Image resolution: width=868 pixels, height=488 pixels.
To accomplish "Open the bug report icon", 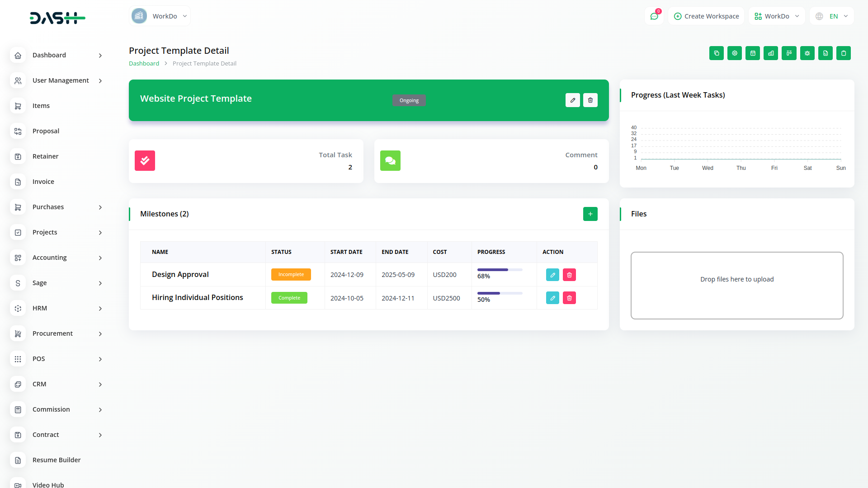I will click(x=807, y=53).
